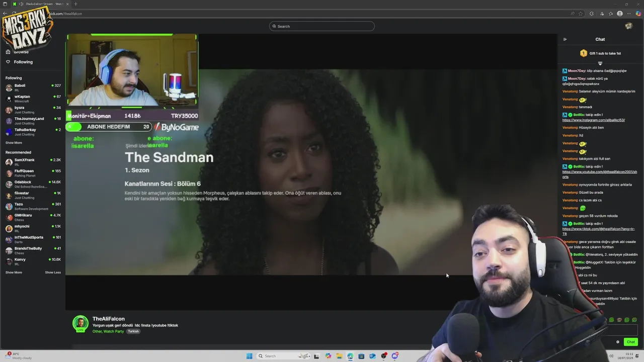Viewport: 644px width, 362px height.
Task: Expand pinned chat leaderboard arrow
Action: tap(600, 64)
